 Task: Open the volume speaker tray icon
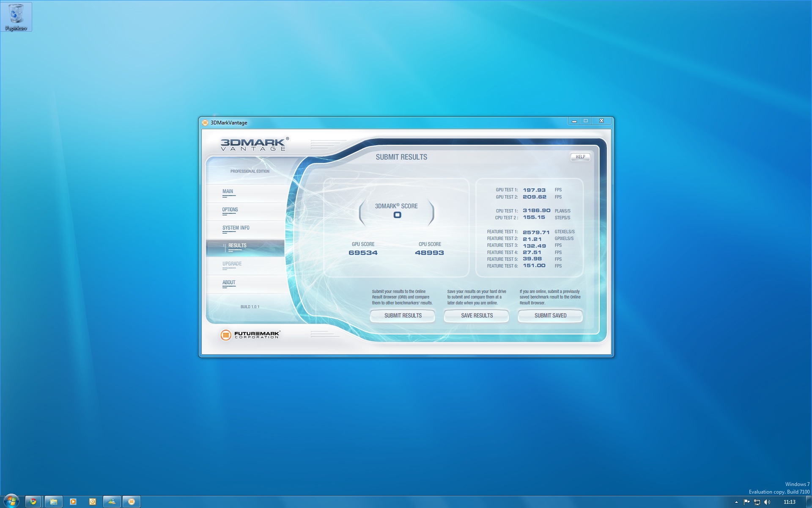[767, 502]
